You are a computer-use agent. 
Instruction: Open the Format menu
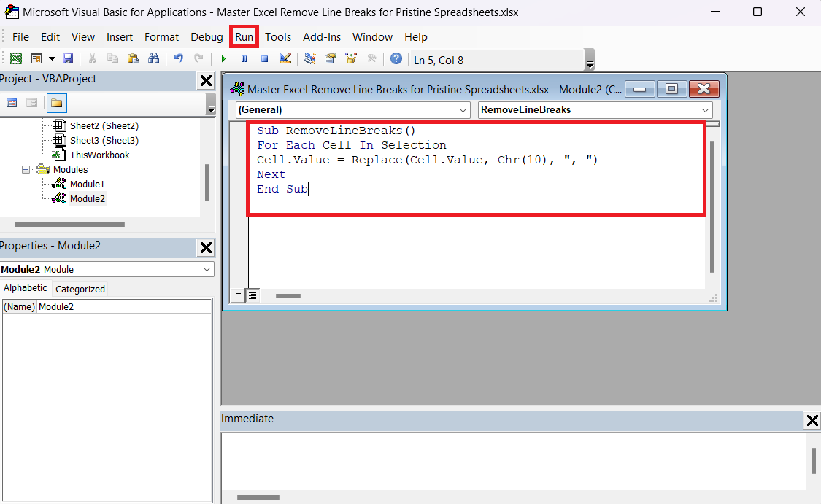(x=161, y=37)
